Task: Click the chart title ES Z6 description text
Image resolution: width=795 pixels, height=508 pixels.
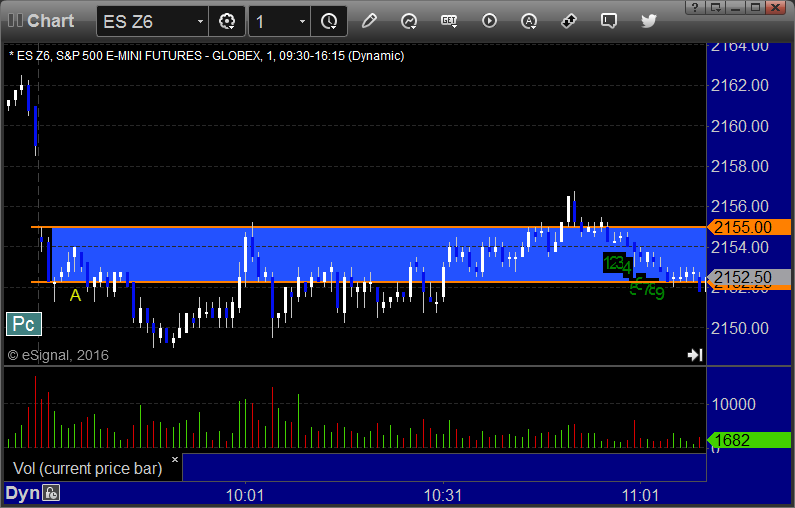Action: tap(207, 56)
